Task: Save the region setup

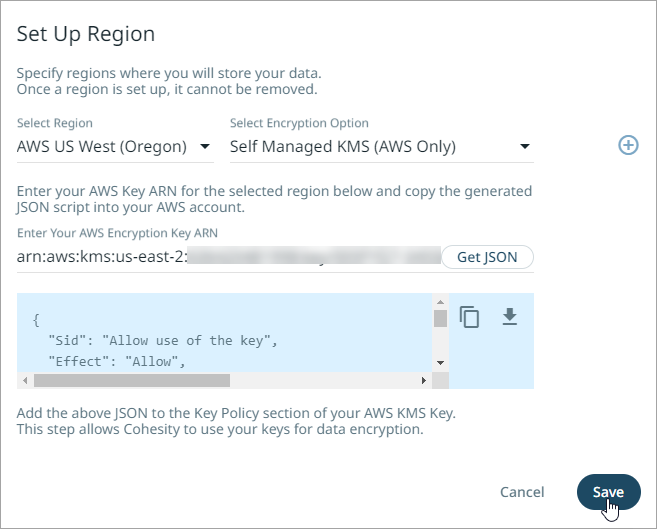Action: pos(608,492)
